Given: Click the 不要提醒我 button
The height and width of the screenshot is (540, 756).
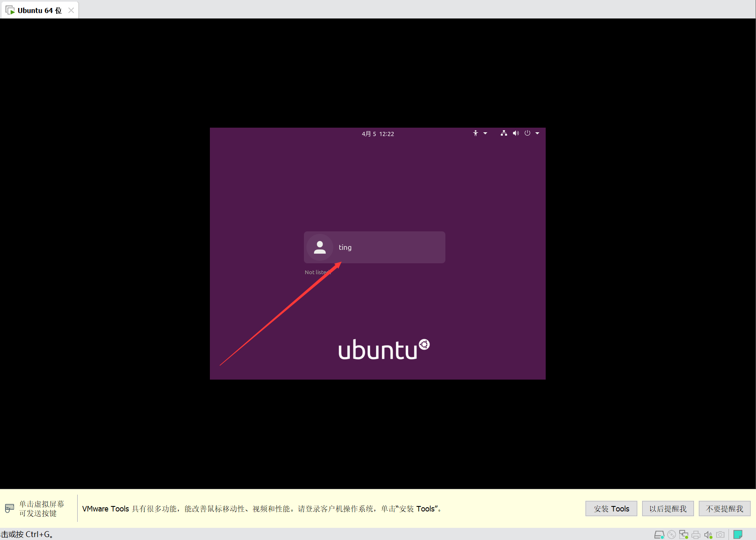Looking at the screenshot, I should [725, 509].
